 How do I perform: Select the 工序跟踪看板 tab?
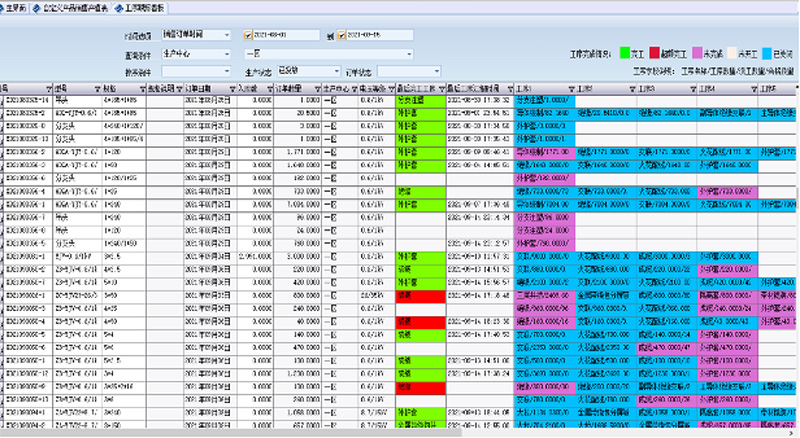(x=140, y=8)
